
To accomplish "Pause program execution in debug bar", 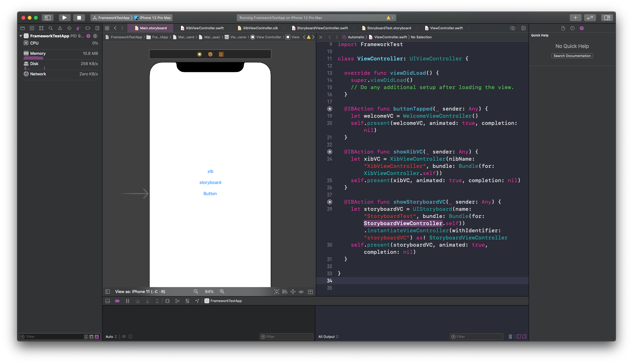I will [127, 301].
